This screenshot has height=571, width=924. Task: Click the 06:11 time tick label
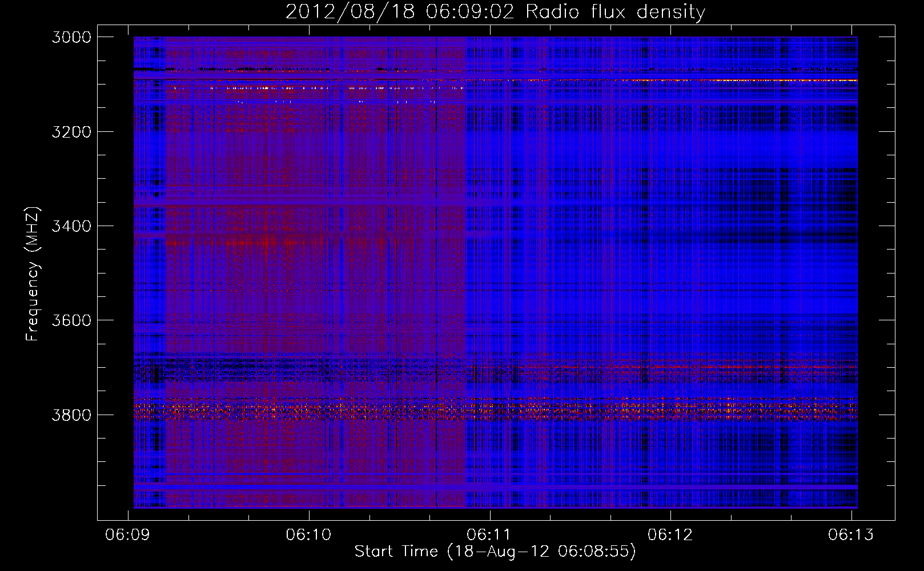(489, 534)
